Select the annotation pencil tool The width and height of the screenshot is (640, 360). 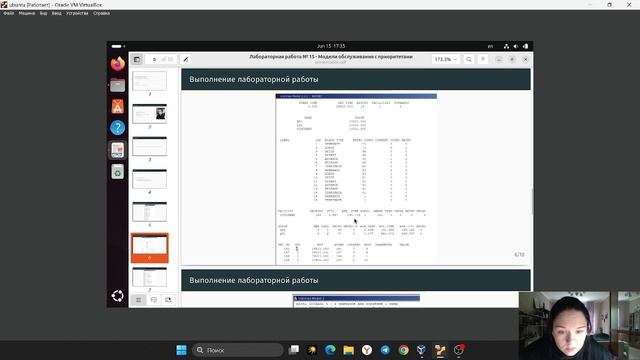click(185, 59)
